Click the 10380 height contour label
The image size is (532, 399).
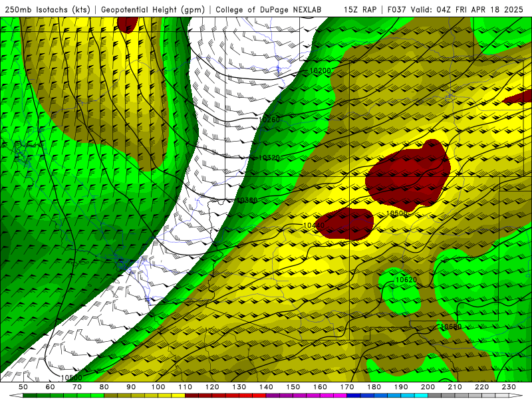point(247,201)
